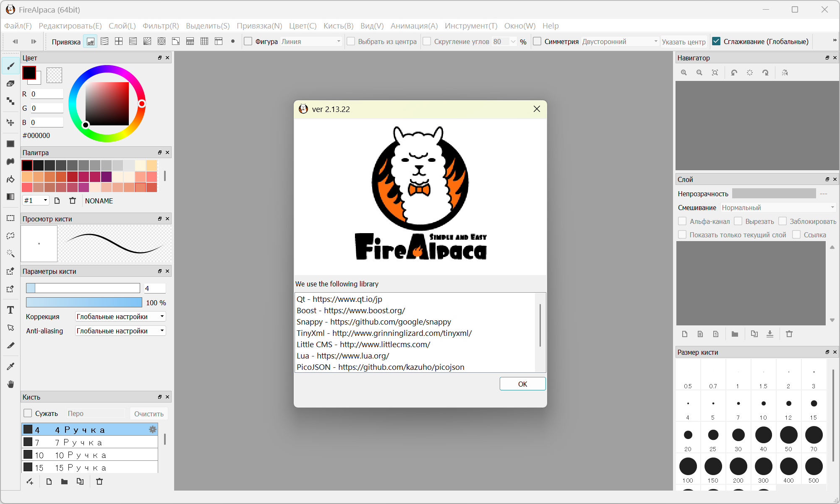Check the Сужать checkbox in brush panel

coord(28,413)
